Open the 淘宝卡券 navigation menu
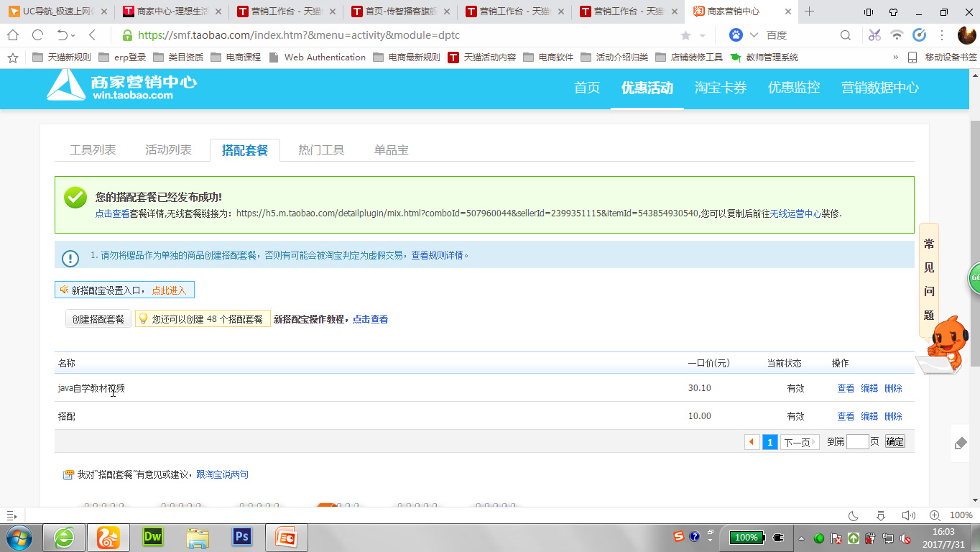Image resolution: width=980 pixels, height=552 pixels. (721, 88)
